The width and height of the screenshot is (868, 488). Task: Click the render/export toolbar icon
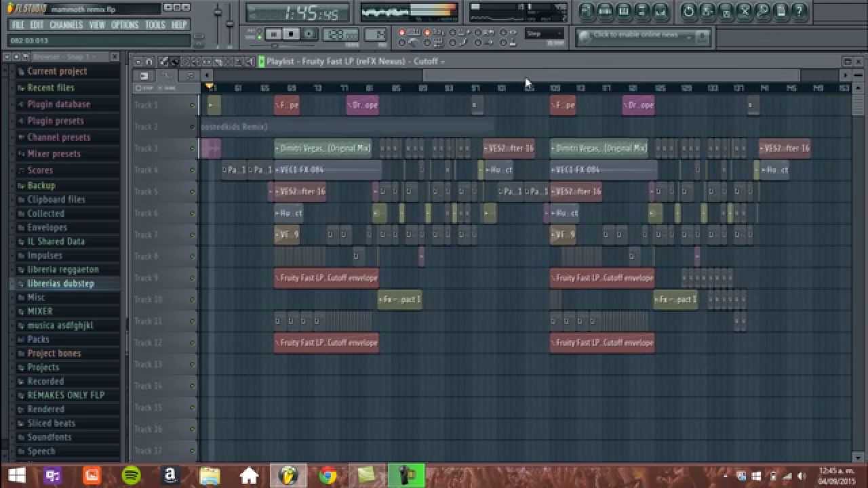[725, 11]
